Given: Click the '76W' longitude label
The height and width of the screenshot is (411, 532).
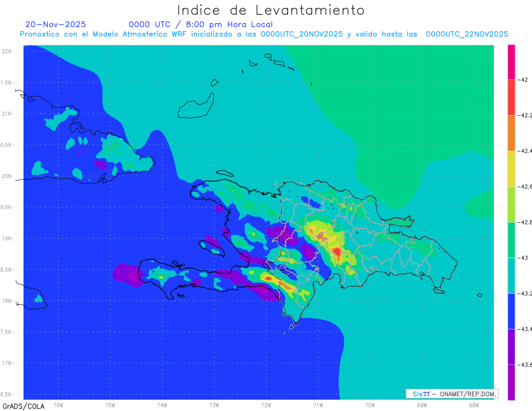Looking at the screenshot, I should click(58, 405).
